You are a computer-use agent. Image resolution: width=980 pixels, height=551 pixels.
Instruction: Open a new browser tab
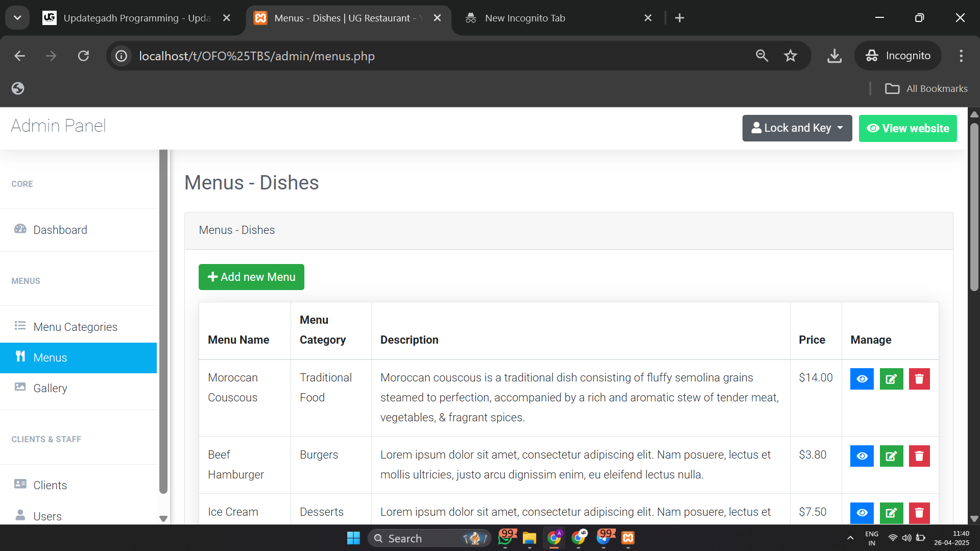[x=680, y=18]
